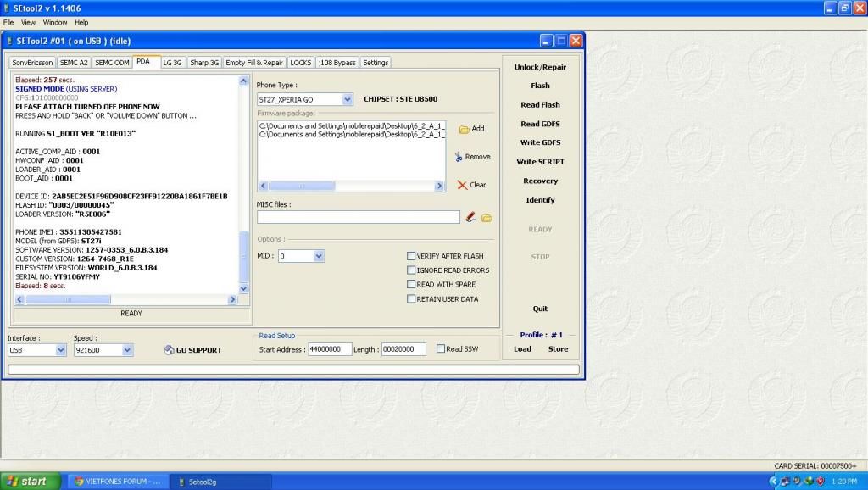Open the Sharp 3G tab
The width and height of the screenshot is (868, 490).
point(204,63)
